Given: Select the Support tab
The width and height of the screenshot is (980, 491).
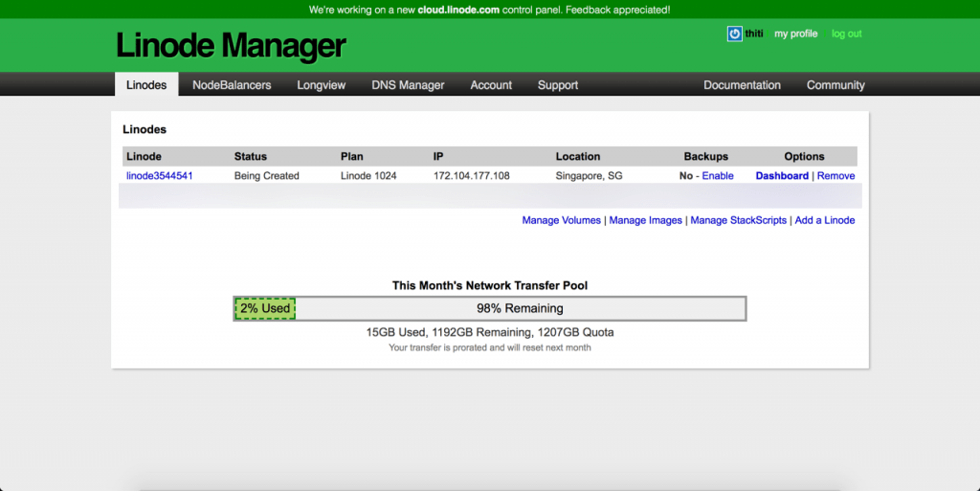Looking at the screenshot, I should tap(557, 85).
